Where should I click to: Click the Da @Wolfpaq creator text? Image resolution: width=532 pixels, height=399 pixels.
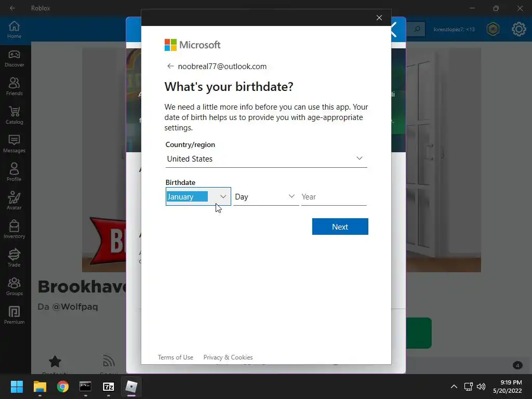(x=68, y=307)
